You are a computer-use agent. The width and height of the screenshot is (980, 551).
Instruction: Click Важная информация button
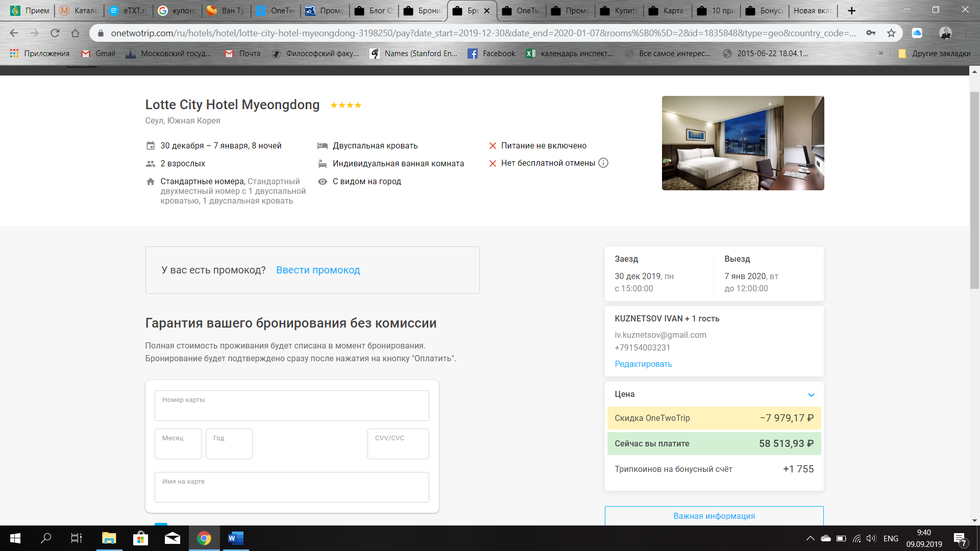(714, 516)
